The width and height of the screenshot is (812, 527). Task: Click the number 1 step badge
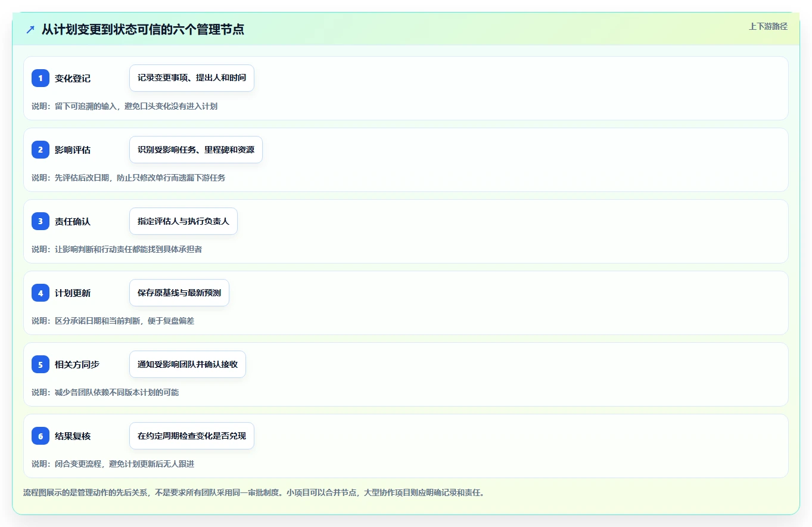tap(41, 78)
